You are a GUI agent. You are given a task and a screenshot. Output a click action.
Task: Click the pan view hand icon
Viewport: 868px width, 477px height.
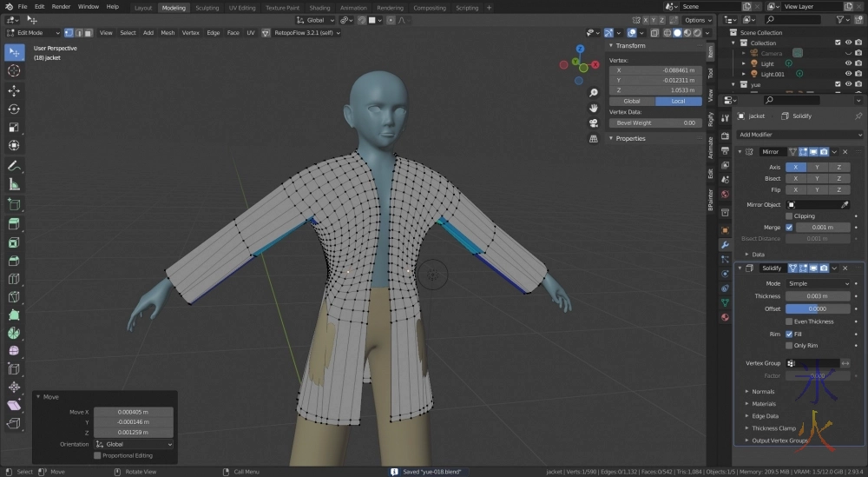593,109
